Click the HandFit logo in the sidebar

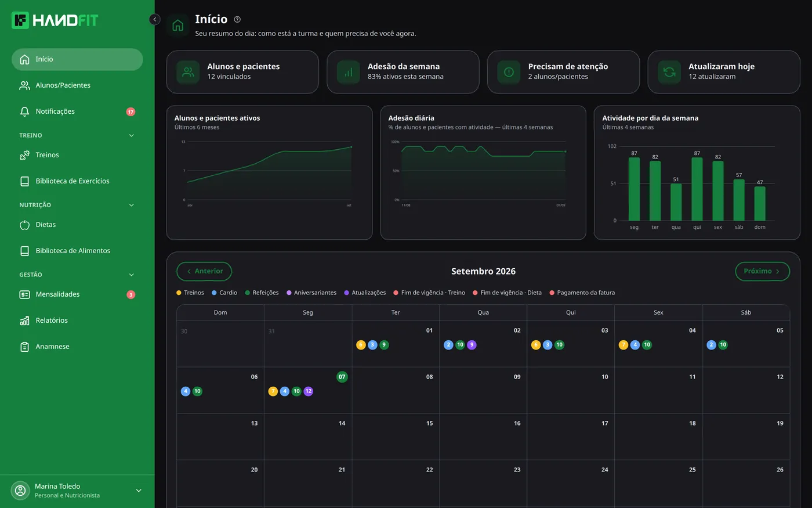(x=55, y=20)
